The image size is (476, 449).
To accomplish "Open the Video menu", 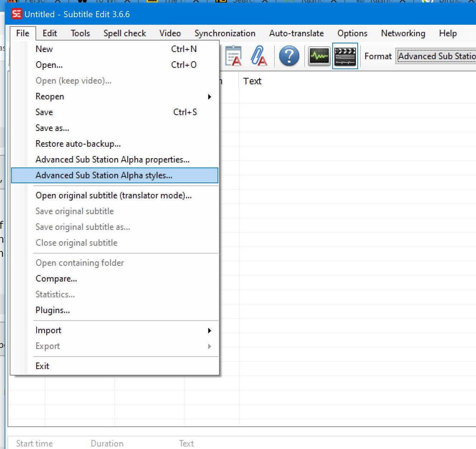I will 170,33.
